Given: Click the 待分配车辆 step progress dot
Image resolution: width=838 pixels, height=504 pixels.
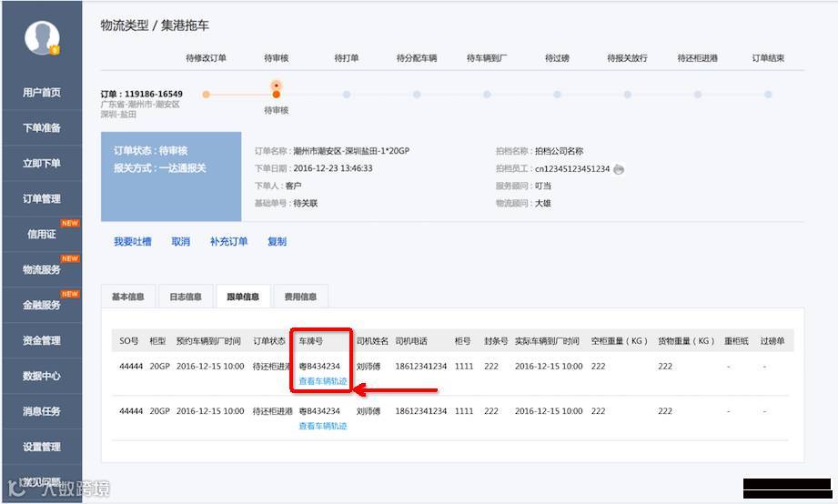Looking at the screenshot, I should pos(417,95).
